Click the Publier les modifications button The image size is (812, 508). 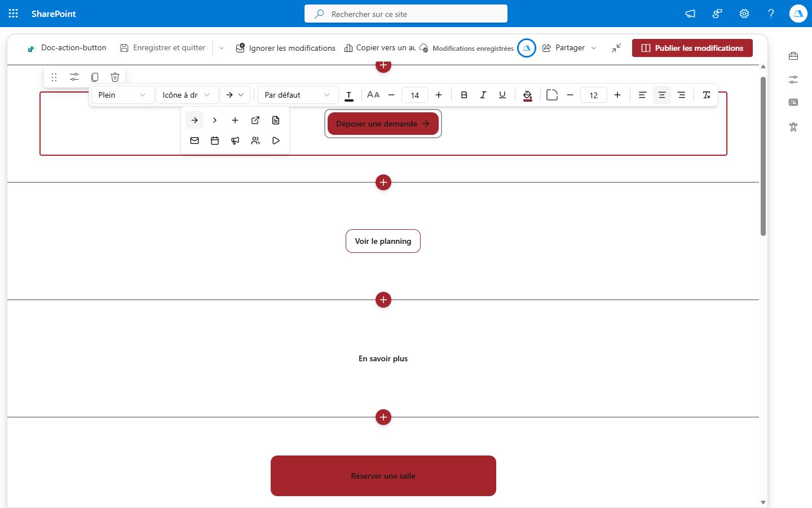pyautogui.click(x=692, y=48)
